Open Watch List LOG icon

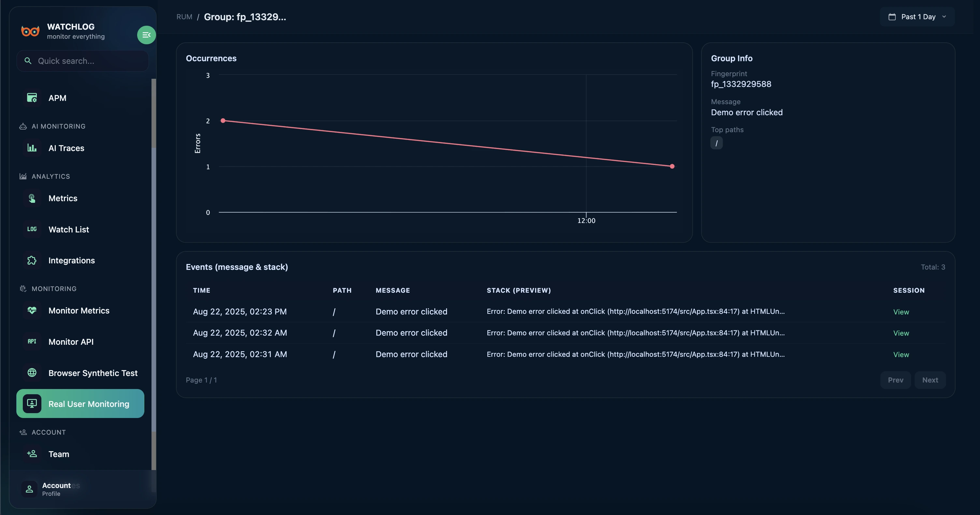[32, 229]
